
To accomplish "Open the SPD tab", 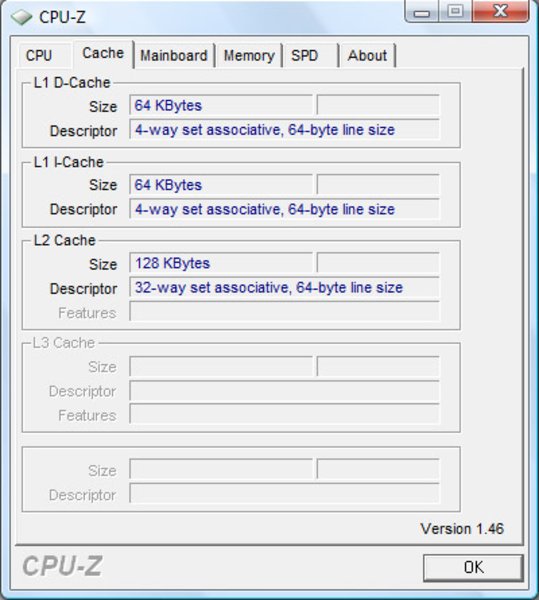I will [x=305, y=56].
